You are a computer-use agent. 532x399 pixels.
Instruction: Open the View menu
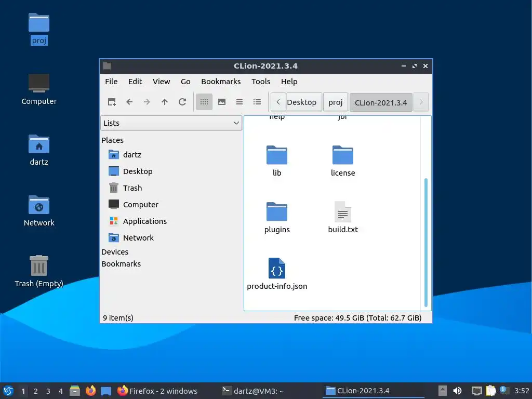161,82
